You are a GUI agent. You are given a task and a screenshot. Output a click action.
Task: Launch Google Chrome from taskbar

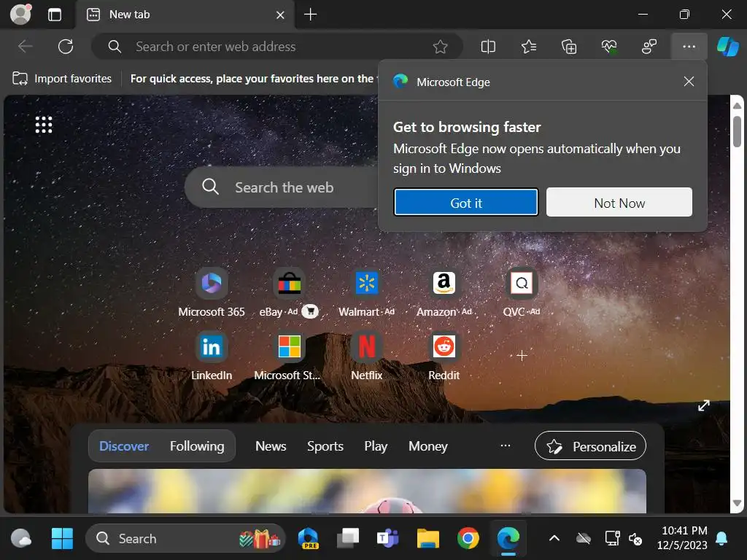[468, 539]
